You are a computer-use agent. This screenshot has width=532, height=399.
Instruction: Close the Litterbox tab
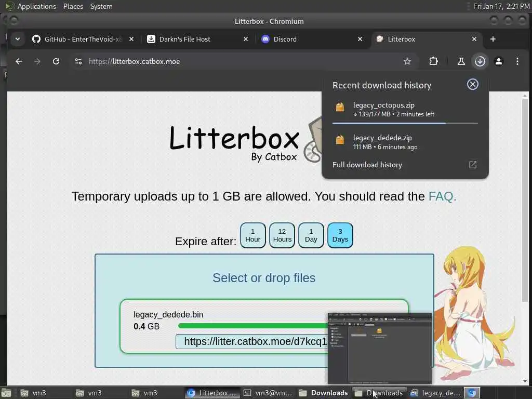(474, 39)
